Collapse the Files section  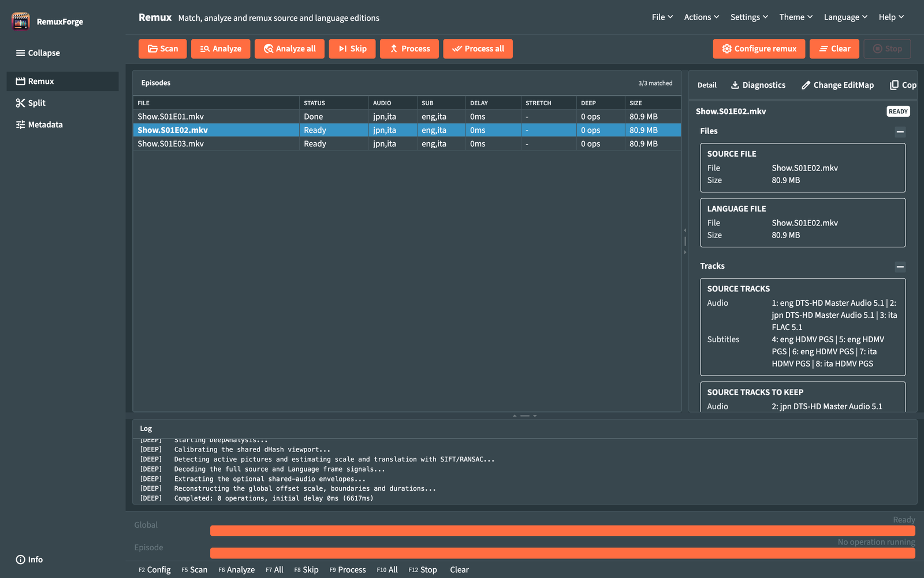(900, 132)
